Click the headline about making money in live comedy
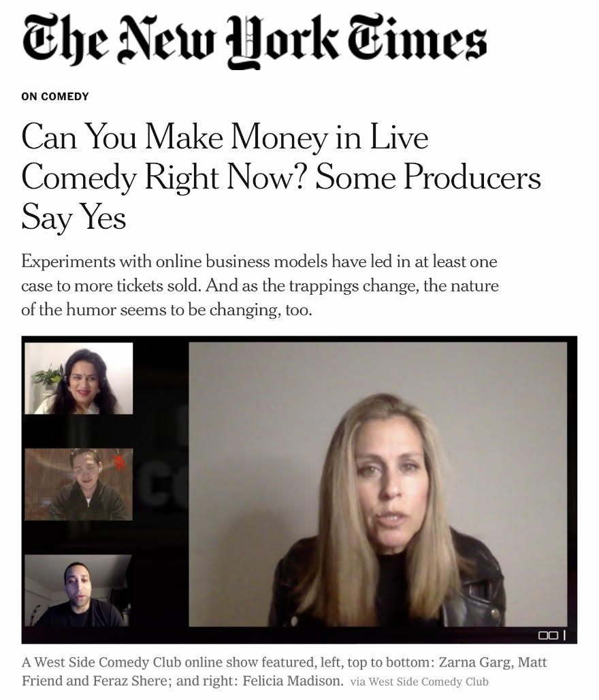 [x=280, y=177]
